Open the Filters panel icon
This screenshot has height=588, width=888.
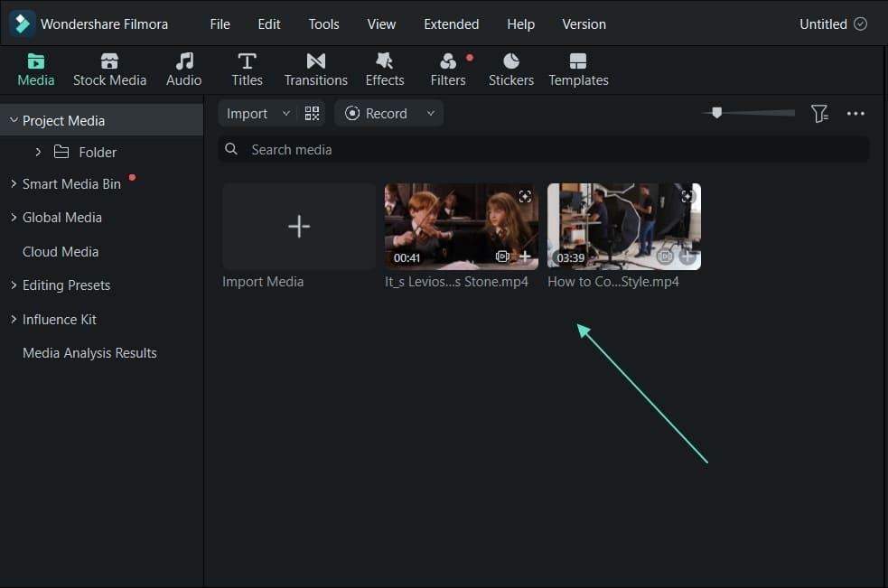click(x=448, y=61)
